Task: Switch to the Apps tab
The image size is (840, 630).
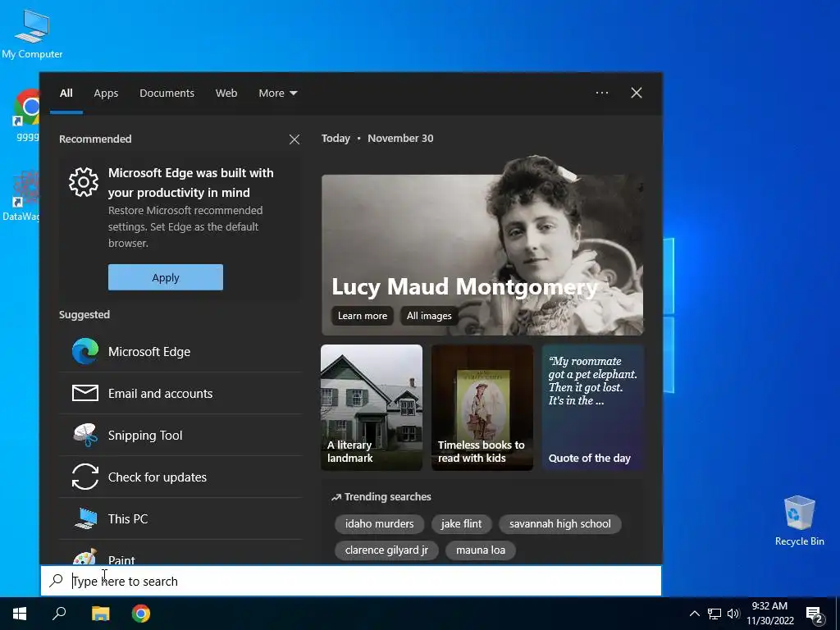Action: pyautogui.click(x=106, y=94)
